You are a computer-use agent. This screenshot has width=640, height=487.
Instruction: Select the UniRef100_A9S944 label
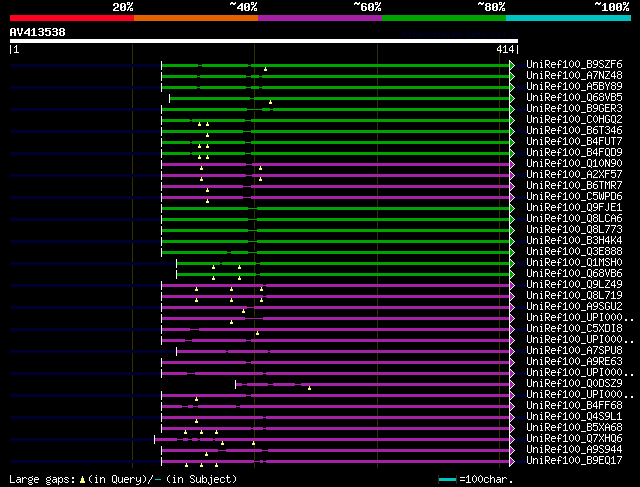pyautogui.click(x=574, y=450)
